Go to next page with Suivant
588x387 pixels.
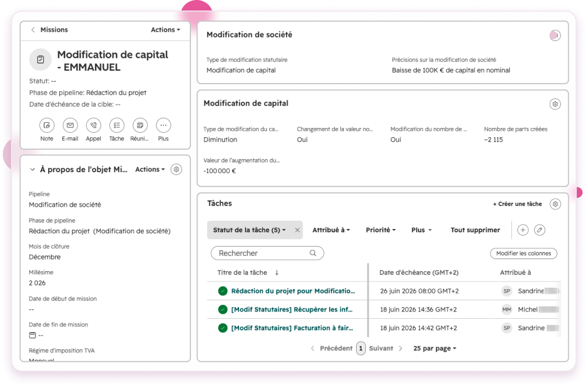[x=381, y=348]
